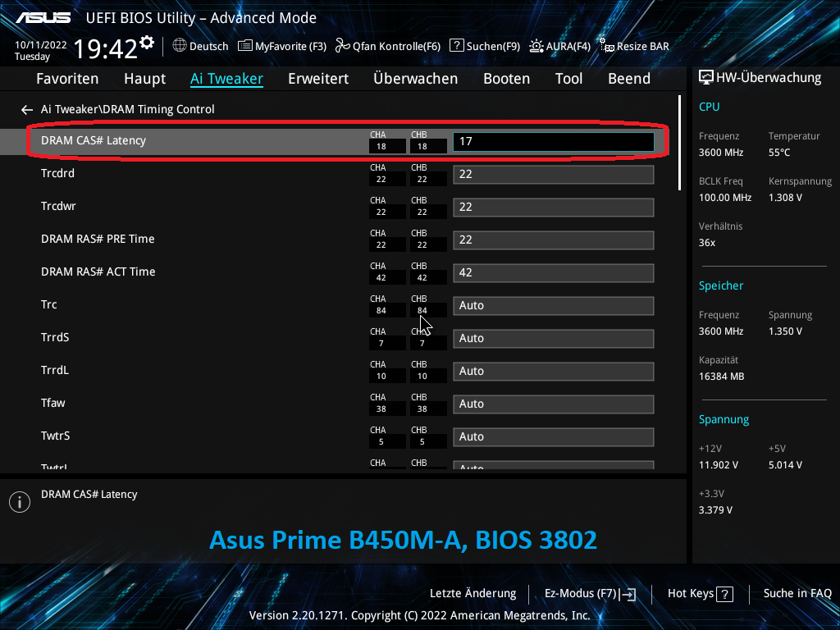
Task: Open the Erweitert tab
Action: (x=318, y=79)
